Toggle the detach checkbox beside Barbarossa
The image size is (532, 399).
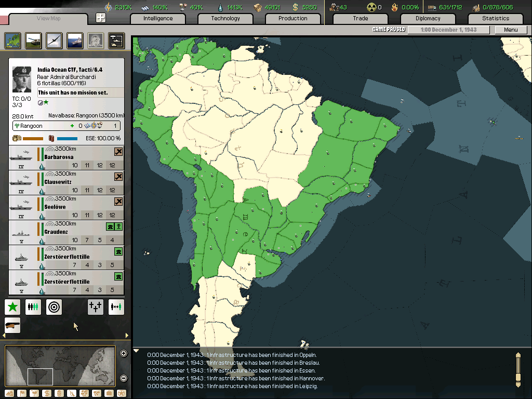pos(119,151)
